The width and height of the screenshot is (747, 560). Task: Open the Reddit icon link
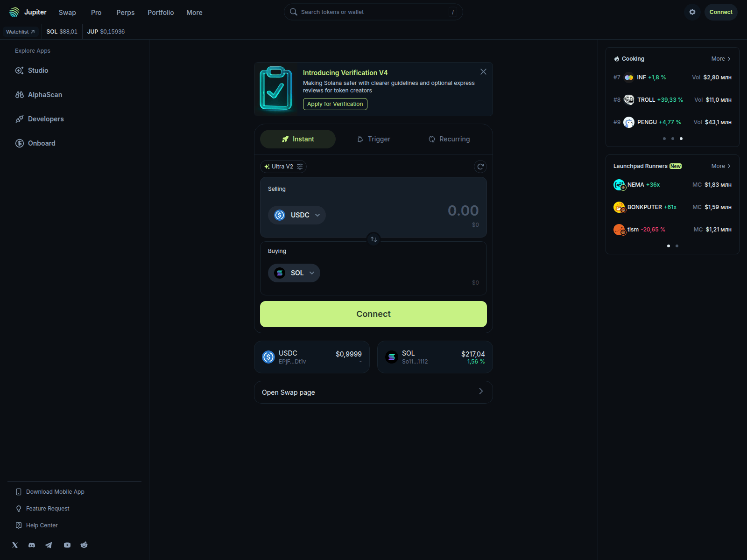click(84, 545)
